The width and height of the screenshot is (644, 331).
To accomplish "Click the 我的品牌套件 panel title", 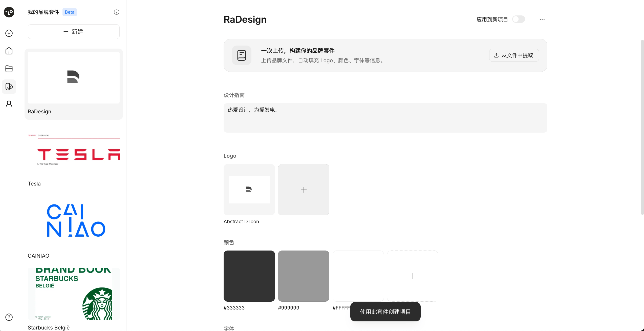I will (x=43, y=12).
